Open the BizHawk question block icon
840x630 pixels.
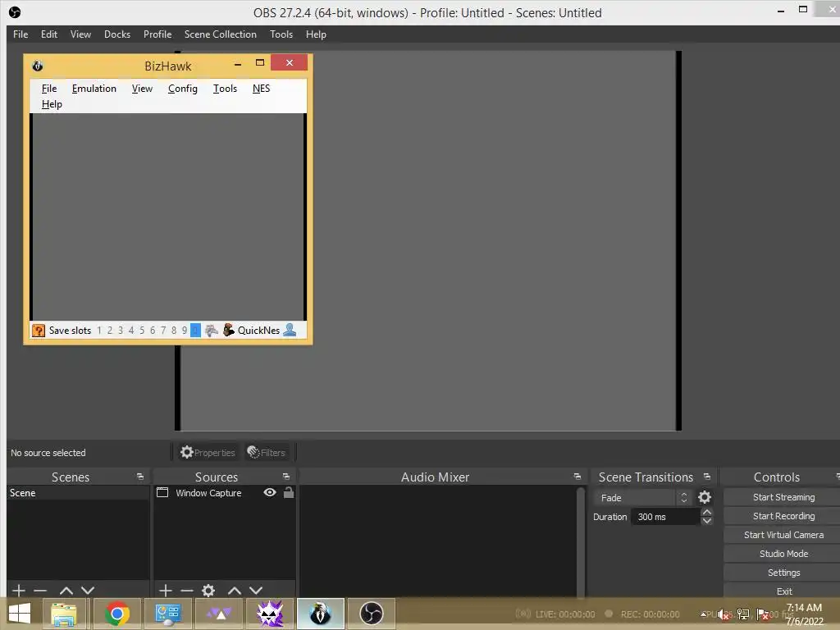click(x=38, y=331)
